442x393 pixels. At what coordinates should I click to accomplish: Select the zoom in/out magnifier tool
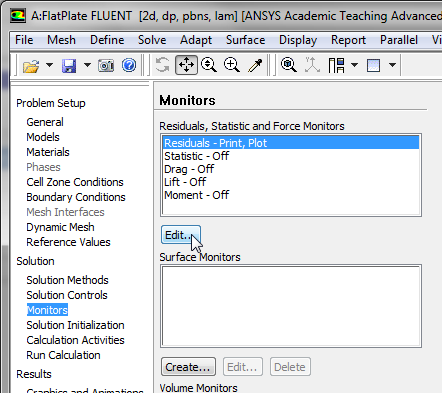[209, 65]
